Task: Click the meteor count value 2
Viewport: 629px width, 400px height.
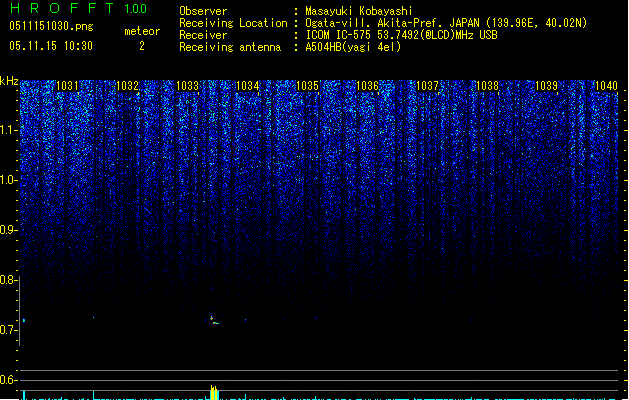Action: (x=142, y=46)
